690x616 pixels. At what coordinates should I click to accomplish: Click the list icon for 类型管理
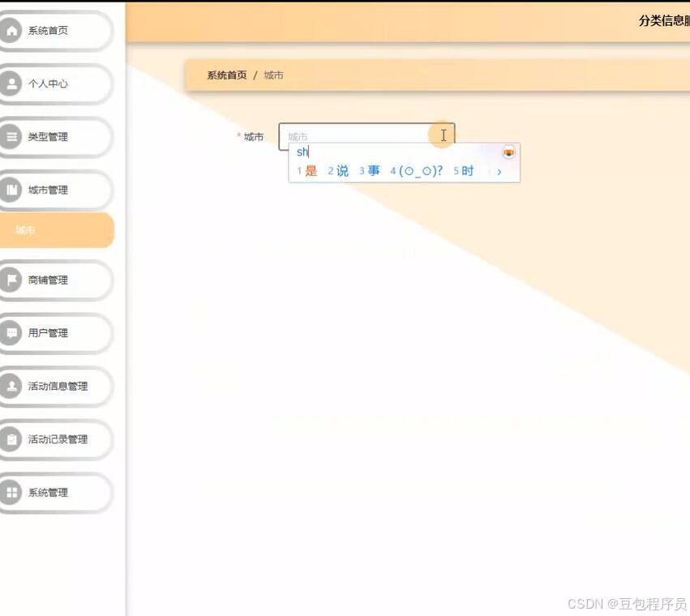pyautogui.click(x=11, y=137)
